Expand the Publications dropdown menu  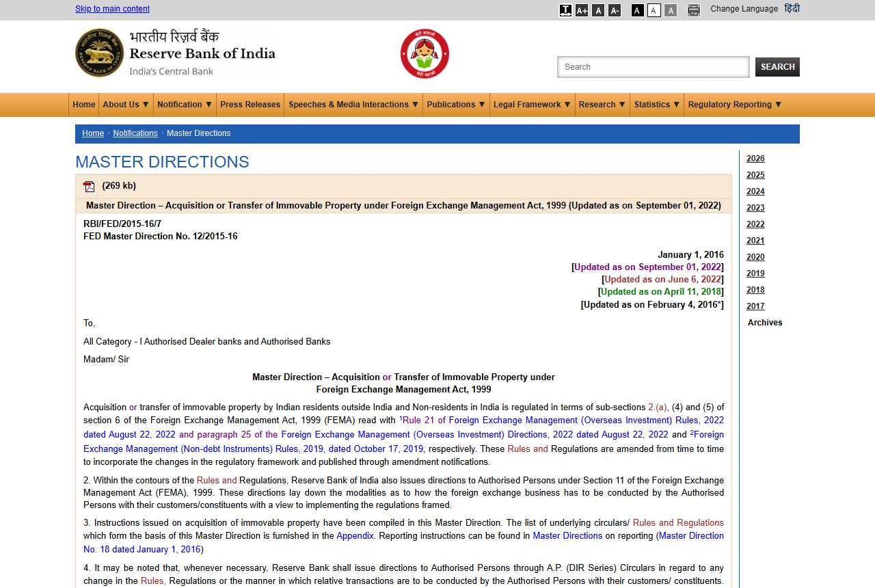[x=456, y=105]
